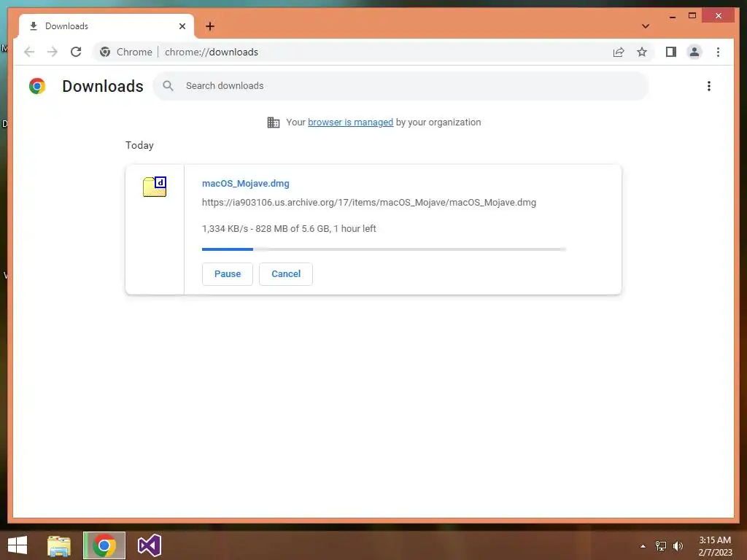The image size is (747, 560).
Task: Select the Downloads tab
Action: pos(107,26)
